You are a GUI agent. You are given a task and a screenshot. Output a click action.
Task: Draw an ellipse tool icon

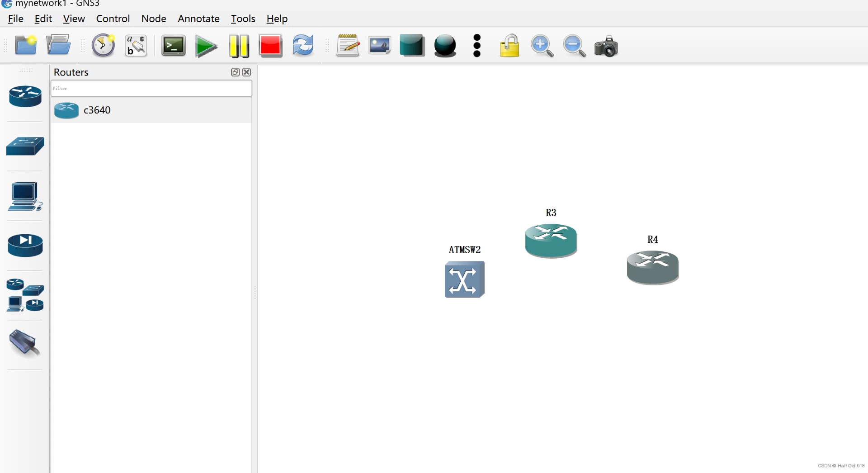pyautogui.click(x=445, y=46)
